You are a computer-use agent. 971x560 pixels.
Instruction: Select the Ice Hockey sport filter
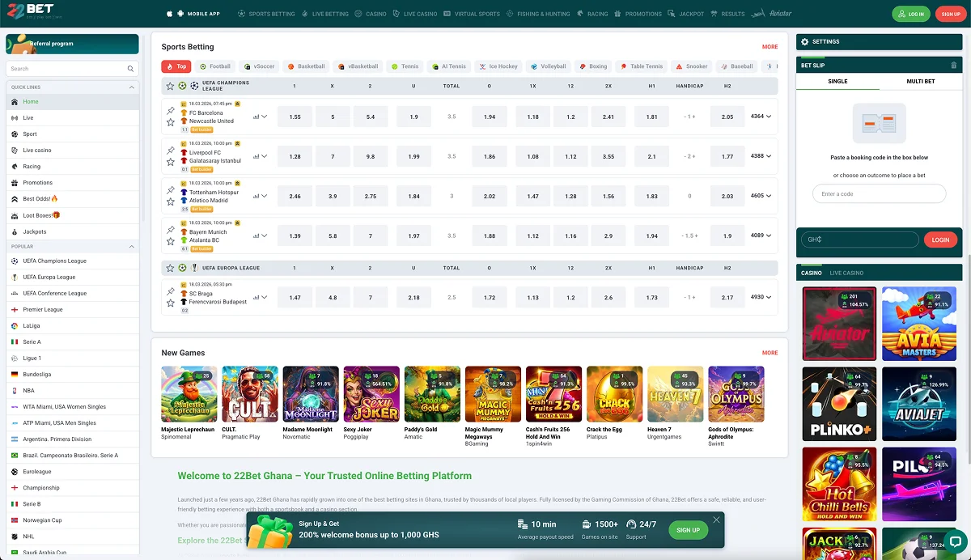tap(498, 66)
